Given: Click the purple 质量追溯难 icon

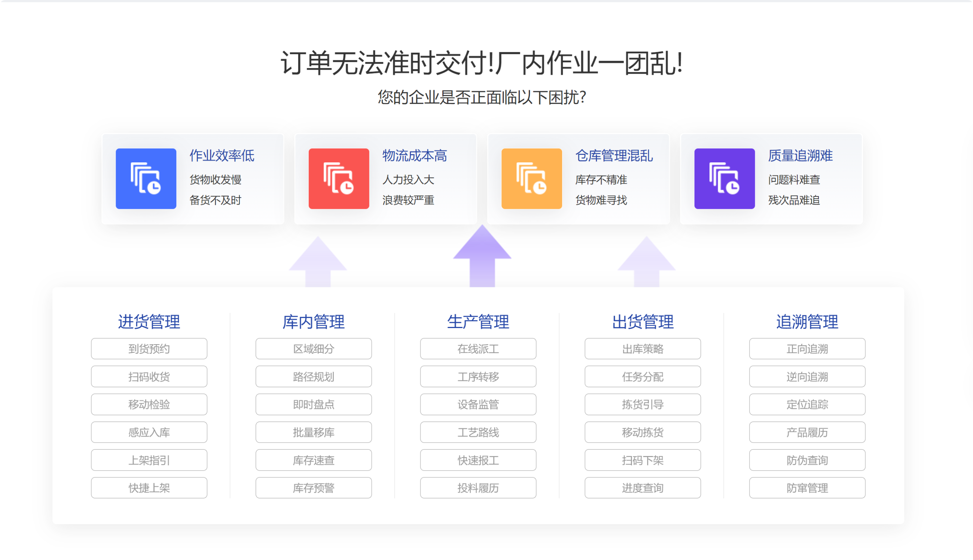Looking at the screenshot, I should pyautogui.click(x=724, y=178).
